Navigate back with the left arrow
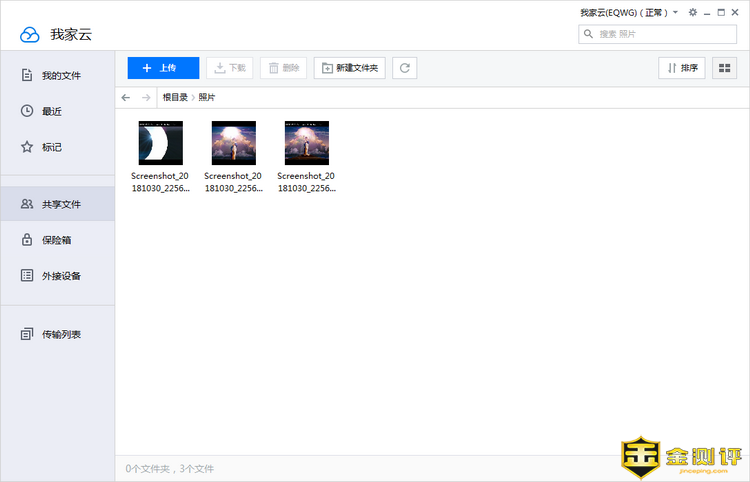The width and height of the screenshot is (750, 482). (126, 97)
